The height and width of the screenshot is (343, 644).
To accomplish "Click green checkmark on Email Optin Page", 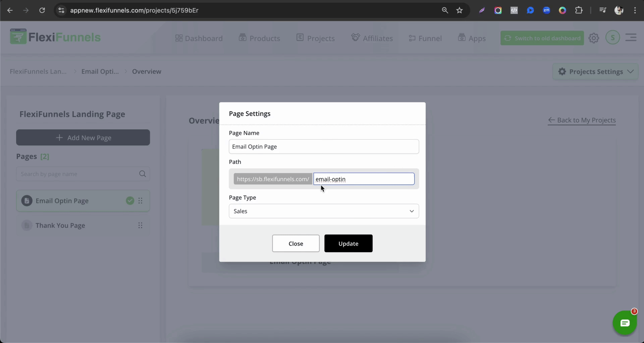I will tap(130, 201).
